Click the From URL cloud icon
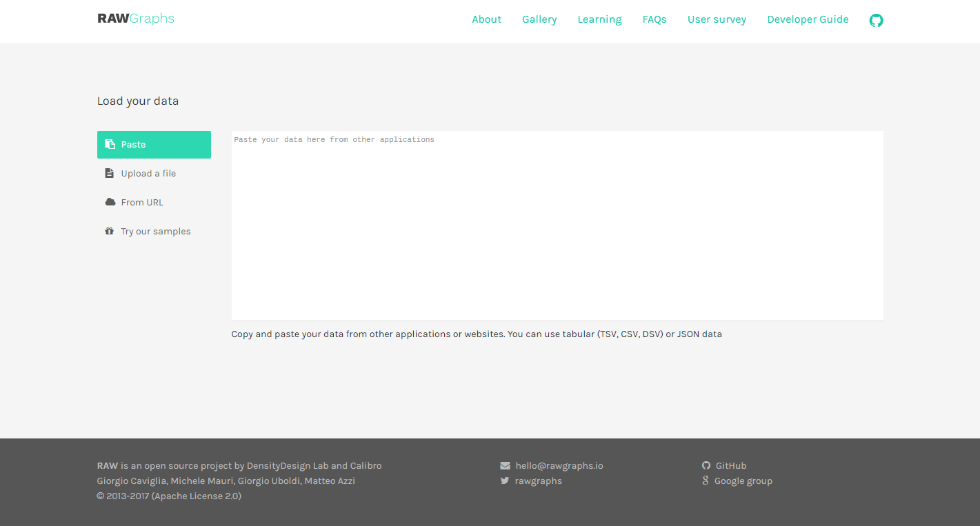 tap(110, 202)
